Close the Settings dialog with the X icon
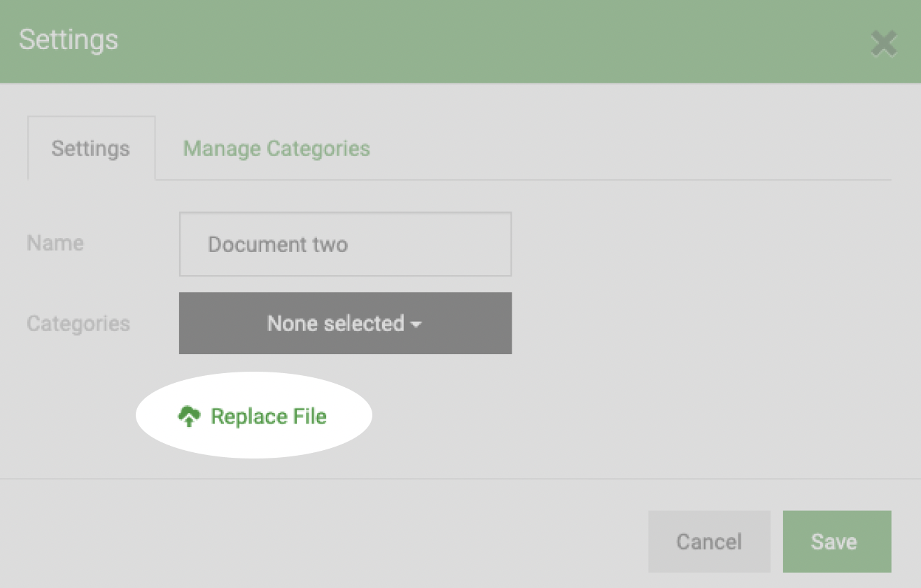The image size is (921, 588). click(884, 44)
